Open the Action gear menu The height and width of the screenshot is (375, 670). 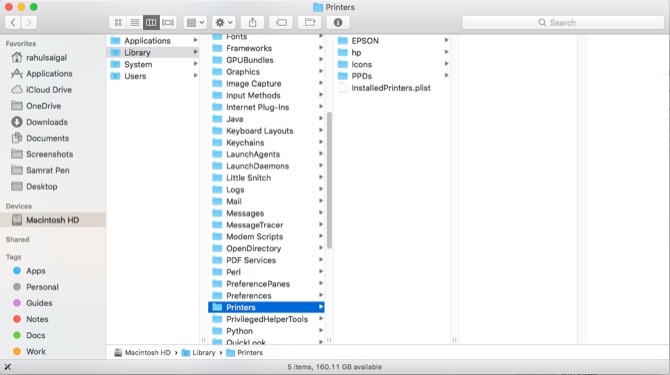click(x=224, y=23)
